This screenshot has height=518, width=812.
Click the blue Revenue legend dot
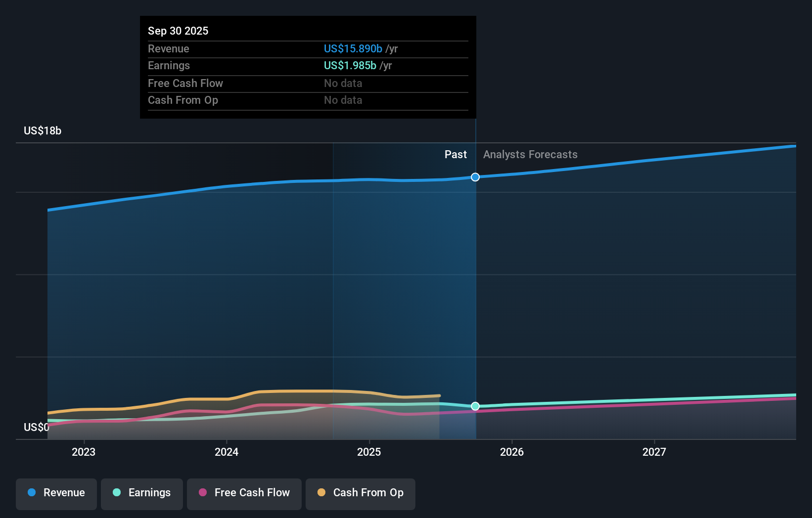point(32,493)
